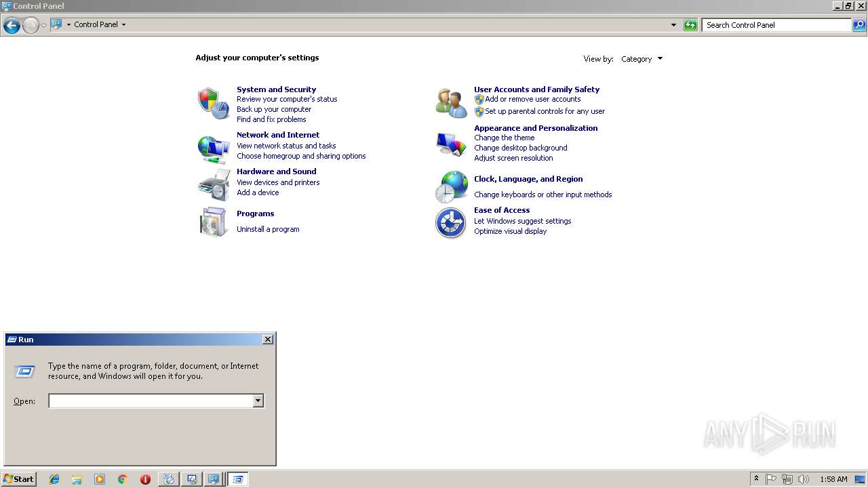Click Change desktop background link

[520, 148]
